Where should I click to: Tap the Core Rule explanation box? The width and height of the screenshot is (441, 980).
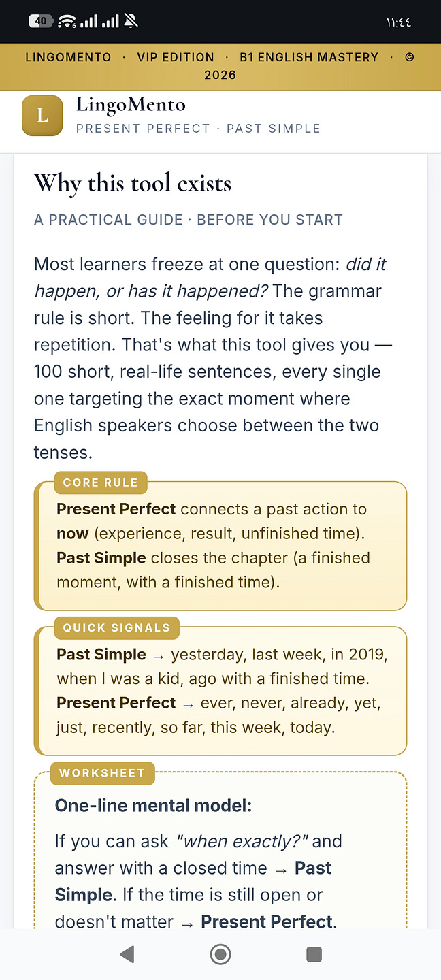220,546
